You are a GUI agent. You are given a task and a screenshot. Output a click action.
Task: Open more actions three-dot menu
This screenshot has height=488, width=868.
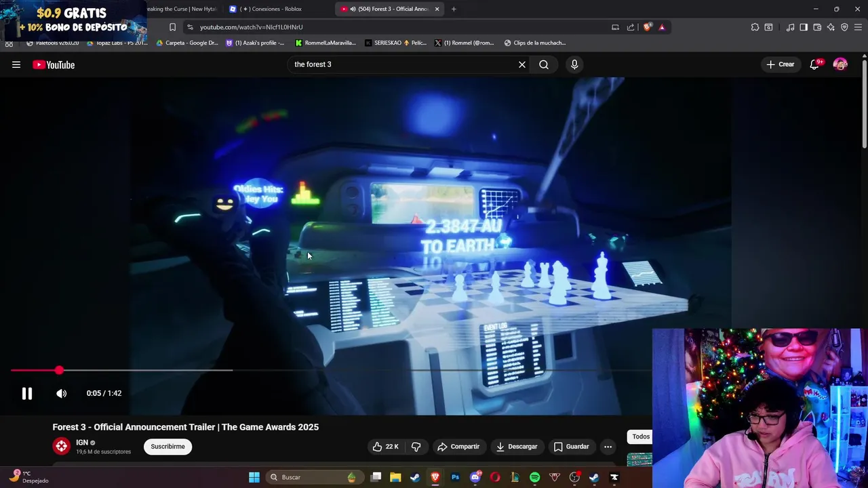608,447
